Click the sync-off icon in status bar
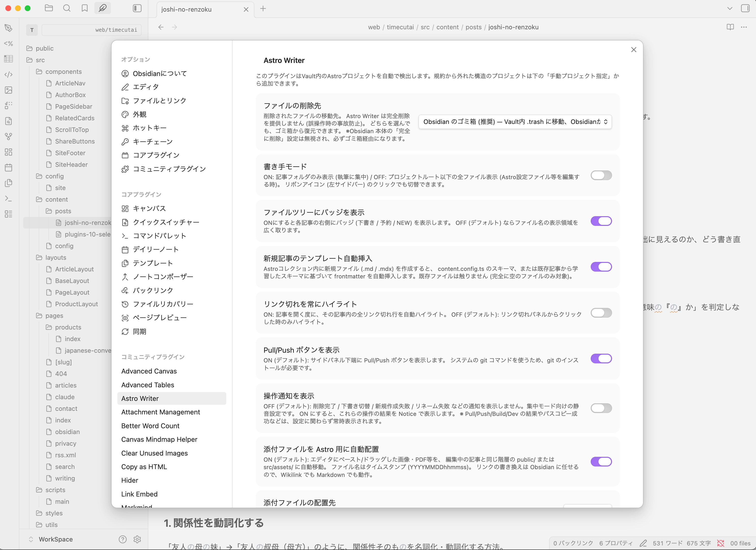This screenshot has height=550, width=756. coord(720,543)
